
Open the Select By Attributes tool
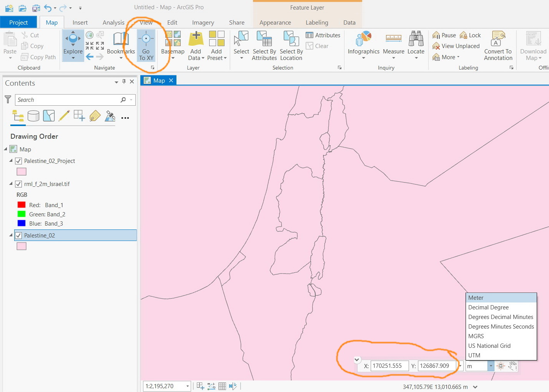pyautogui.click(x=264, y=45)
